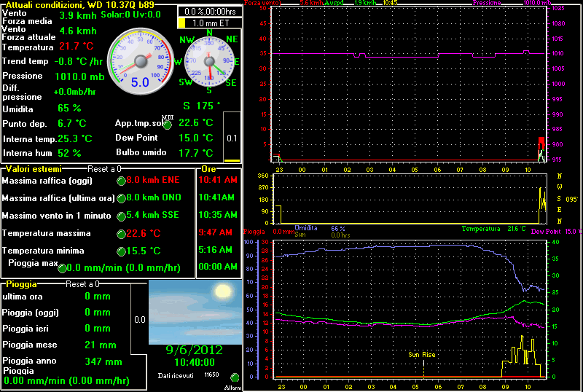This screenshot has width=583, height=392.
Task: Click the maximum temperature value 22.6 °C
Action: pos(144,233)
